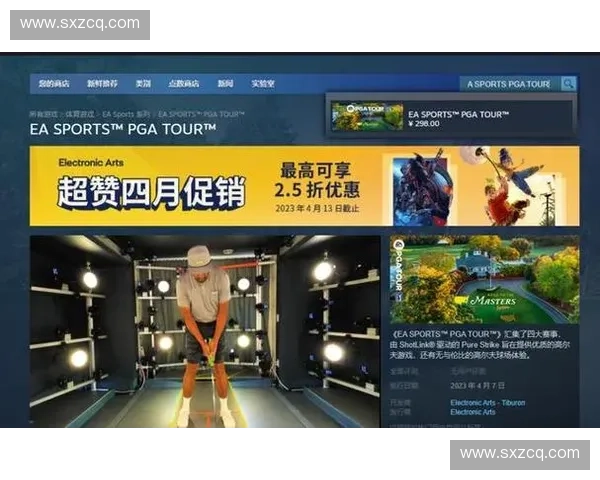The width and height of the screenshot is (600, 480).
Task: Open the 新鲜推荐 menu
Action: point(102,83)
